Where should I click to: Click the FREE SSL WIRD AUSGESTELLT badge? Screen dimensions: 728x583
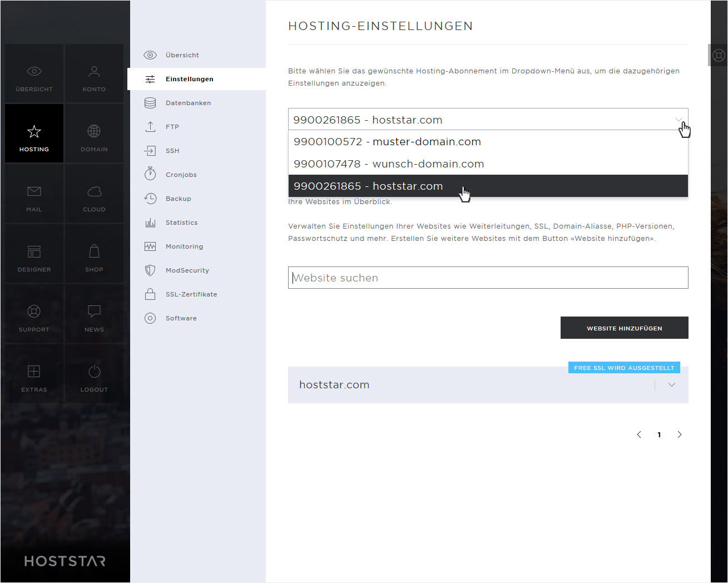624,368
